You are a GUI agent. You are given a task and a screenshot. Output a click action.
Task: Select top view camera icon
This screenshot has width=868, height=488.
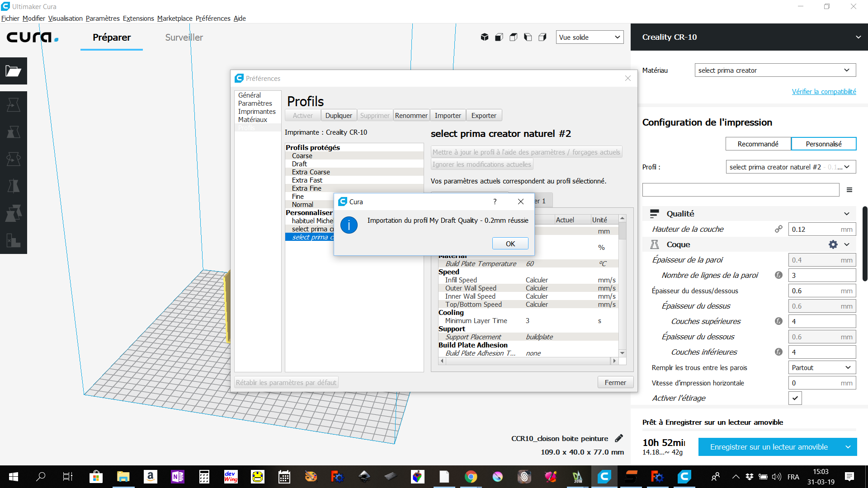pyautogui.click(x=514, y=37)
